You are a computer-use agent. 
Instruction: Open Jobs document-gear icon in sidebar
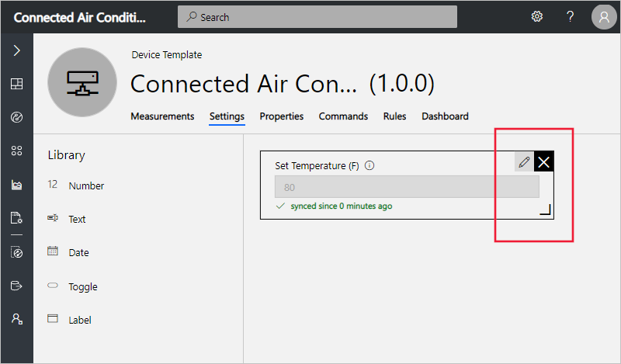point(16,218)
